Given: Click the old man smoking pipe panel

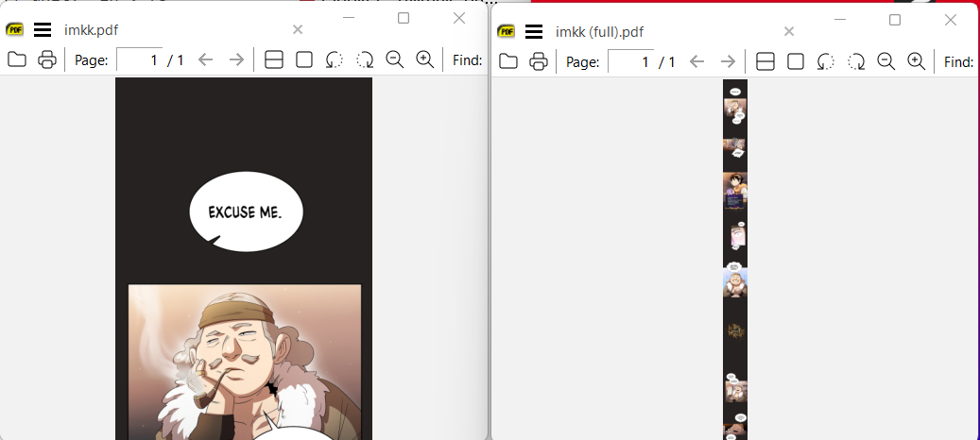Looking at the screenshot, I should click(245, 362).
